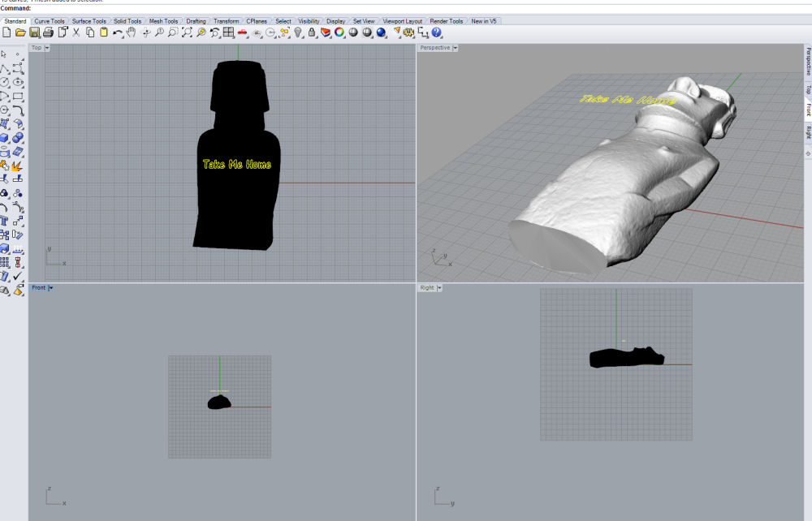
Task: Click the Print icon in toolbar
Action: pyautogui.click(x=48, y=32)
